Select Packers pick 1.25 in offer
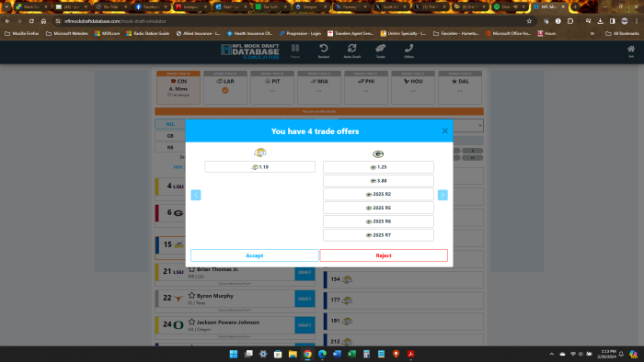The width and height of the screenshot is (644, 362). [378, 167]
